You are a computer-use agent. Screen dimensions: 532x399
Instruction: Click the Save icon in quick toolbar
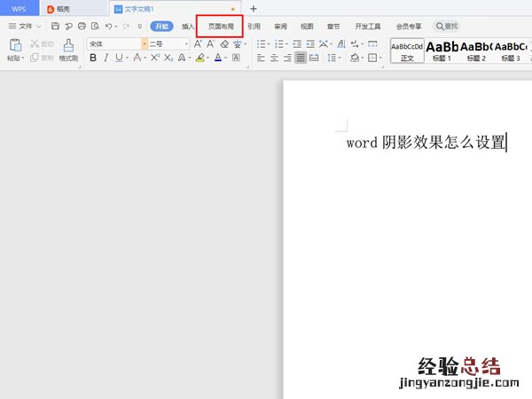coord(55,27)
